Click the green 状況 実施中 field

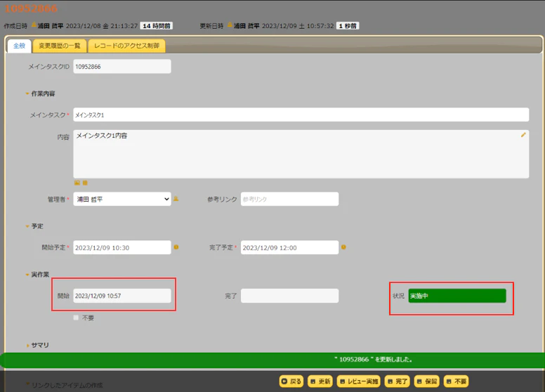457,296
